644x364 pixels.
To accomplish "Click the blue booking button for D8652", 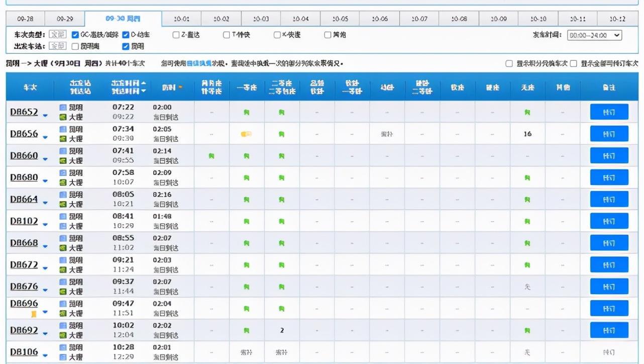I will pyautogui.click(x=609, y=112).
